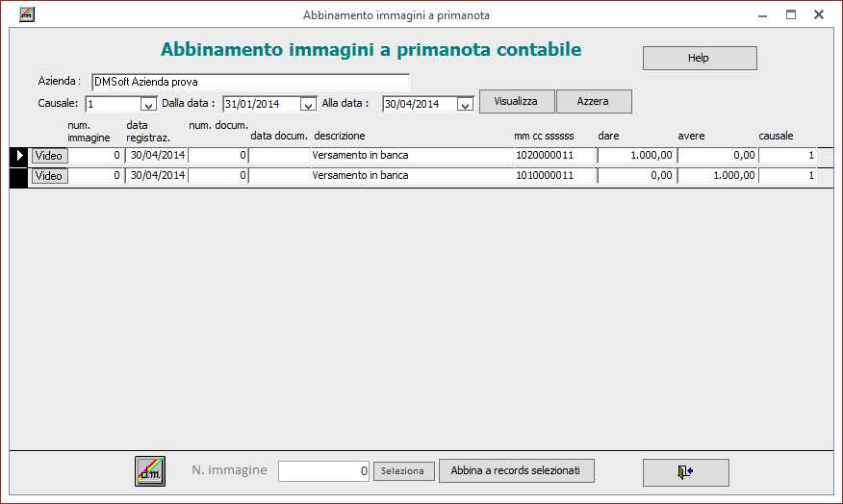Click first row's data docum. empty cell
The height and width of the screenshot is (504, 843).
coord(279,155)
